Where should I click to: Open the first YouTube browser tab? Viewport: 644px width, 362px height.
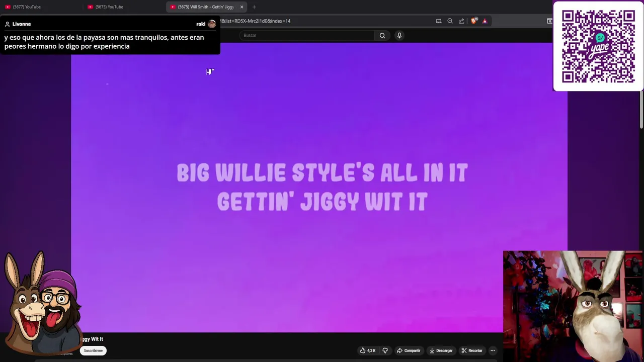pos(40,7)
